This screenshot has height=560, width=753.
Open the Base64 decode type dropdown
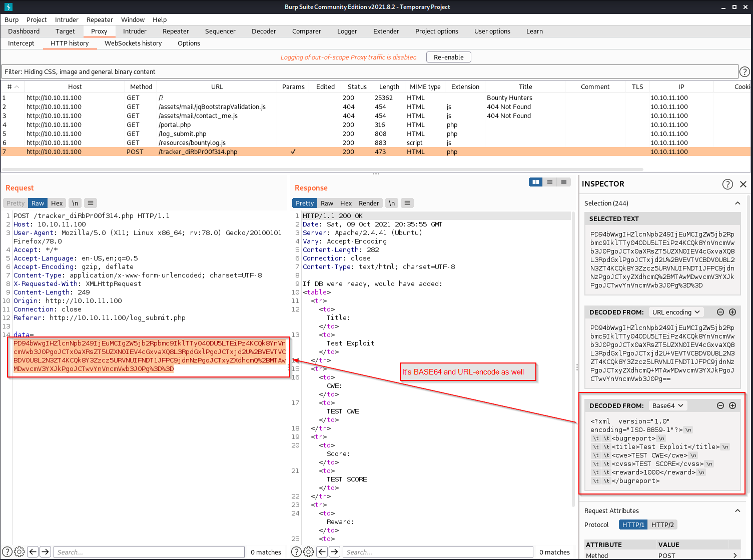click(x=667, y=405)
